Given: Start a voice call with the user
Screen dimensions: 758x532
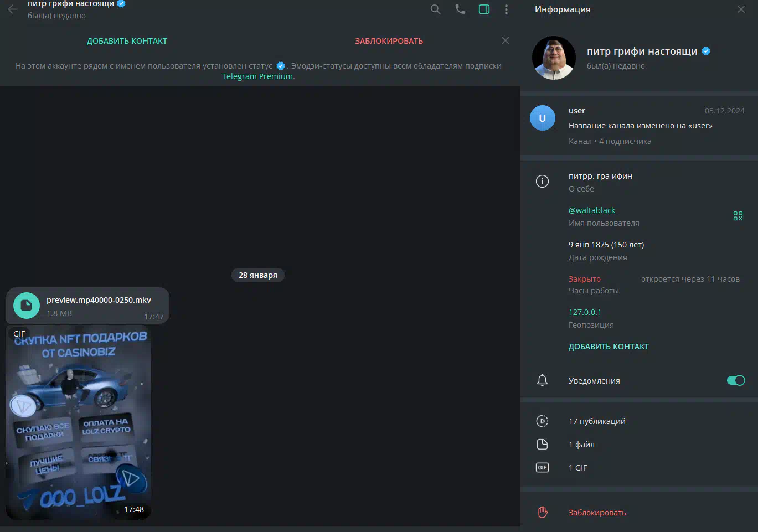Looking at the screenshot, I should [460, 9].
